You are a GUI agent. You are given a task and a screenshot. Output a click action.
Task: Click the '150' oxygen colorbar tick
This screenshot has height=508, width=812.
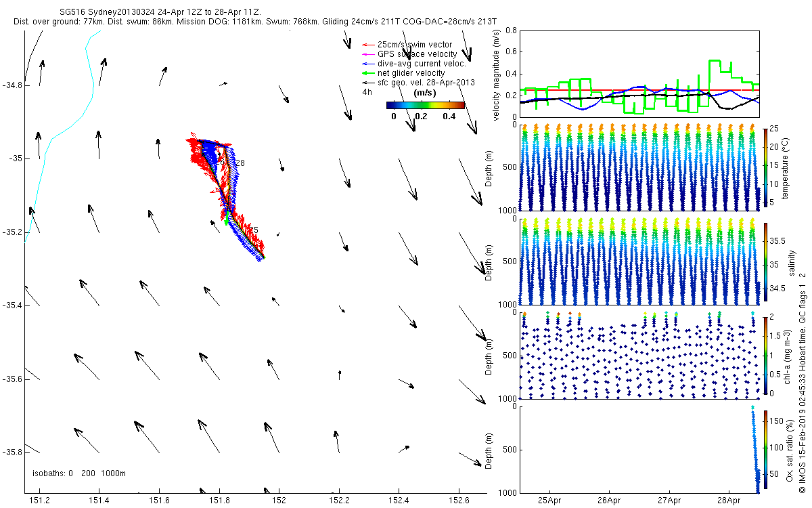(x=776, y=421)
